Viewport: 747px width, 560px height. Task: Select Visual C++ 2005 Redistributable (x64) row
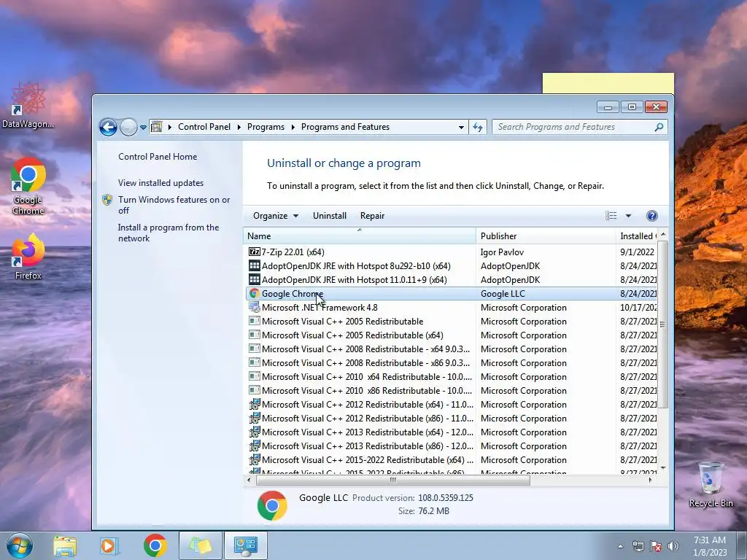452,335
